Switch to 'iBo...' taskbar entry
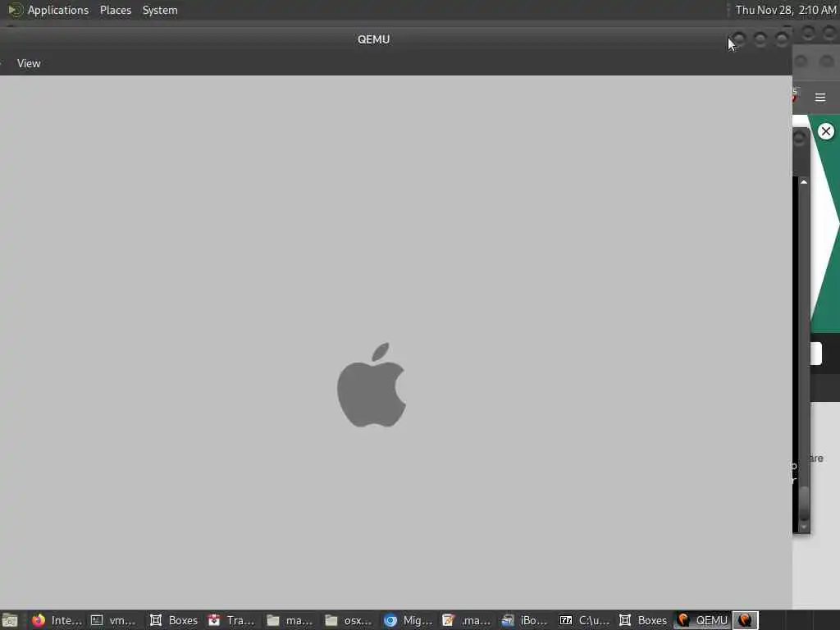Screen dimensions: 840x630 click(524, 620)
